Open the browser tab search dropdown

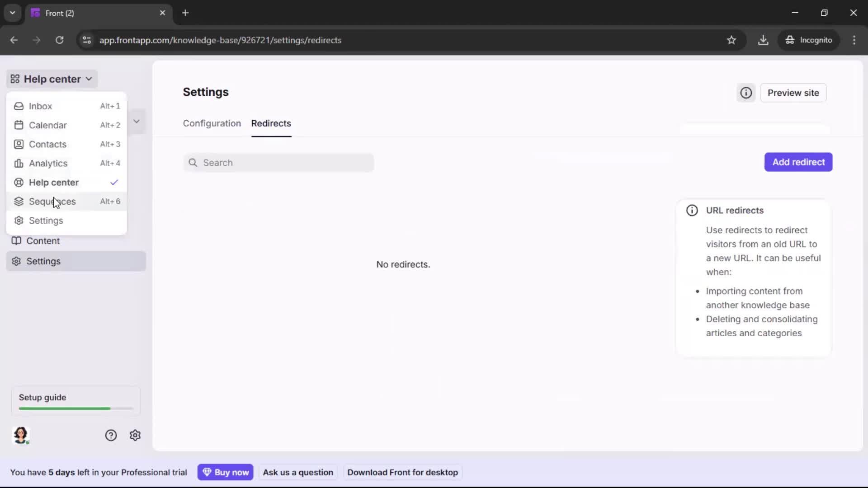pos(12,13)
